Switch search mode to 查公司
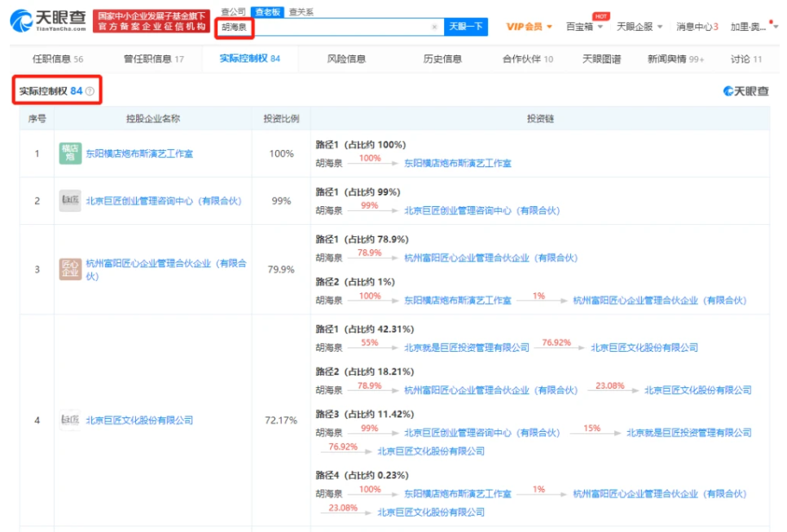Image resolution: width=787 pixels, height=532 pixels. [233, 11]
